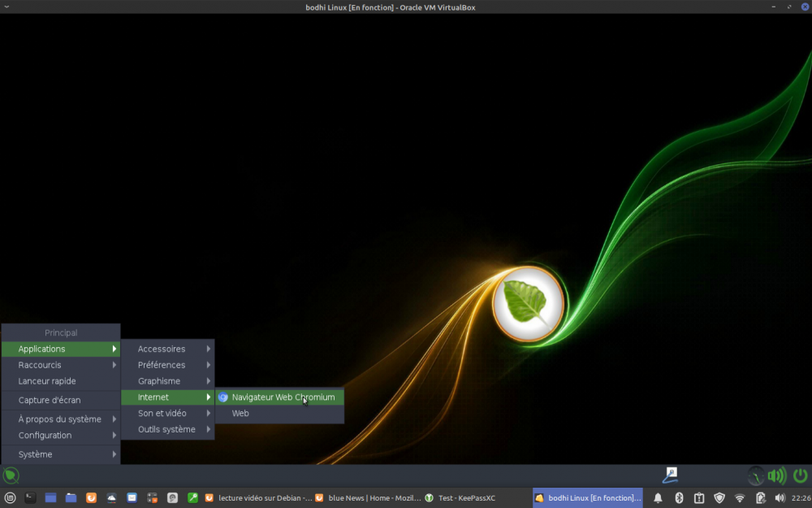
Task: Open the green volume mixer in Bodhi shelf
Action: [x=777, y=475]
